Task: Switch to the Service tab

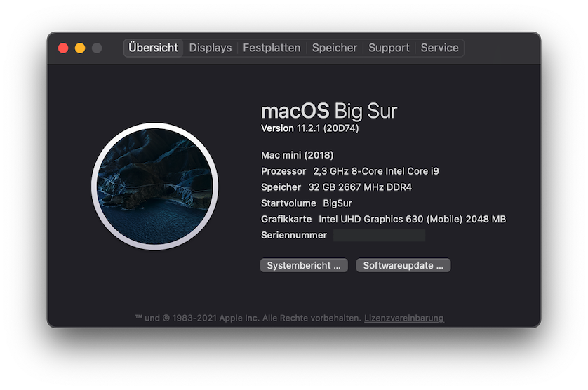Action: (439, 48)
